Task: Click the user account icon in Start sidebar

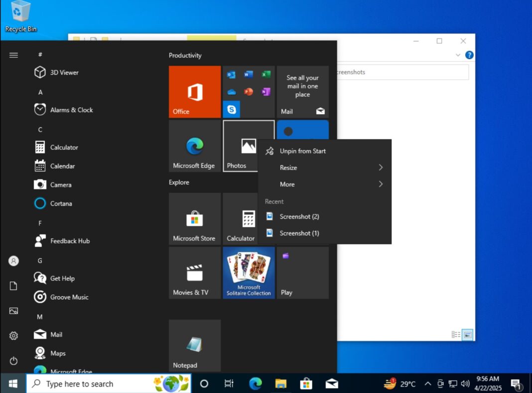Action: 13,260
